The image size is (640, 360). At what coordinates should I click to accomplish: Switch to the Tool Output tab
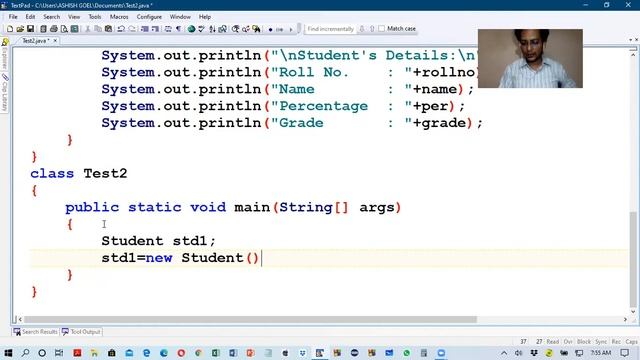(x=81, y=332)
